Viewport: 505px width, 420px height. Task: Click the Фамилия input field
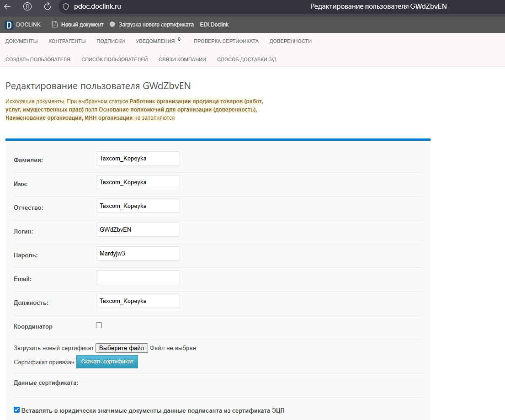point(138,159)
